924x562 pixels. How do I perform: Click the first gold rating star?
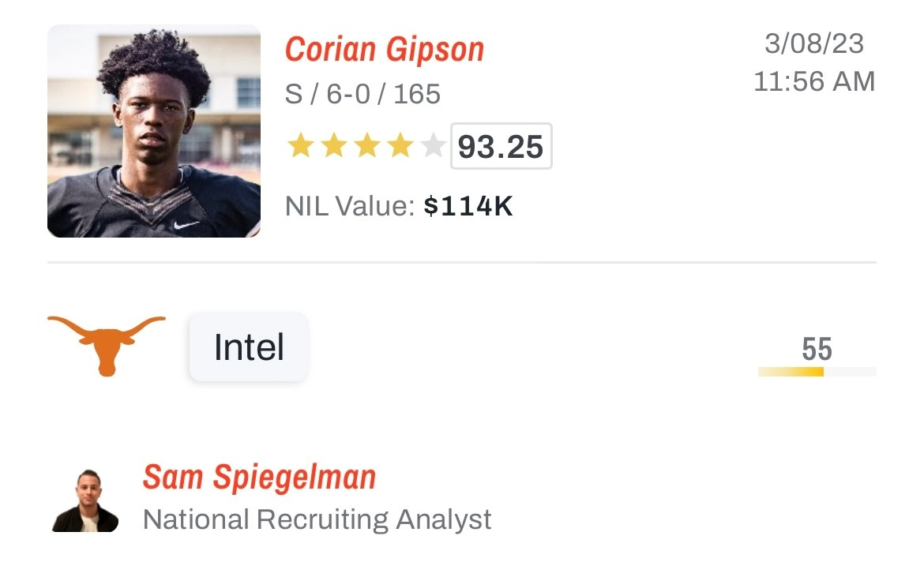tap(301, 145)
